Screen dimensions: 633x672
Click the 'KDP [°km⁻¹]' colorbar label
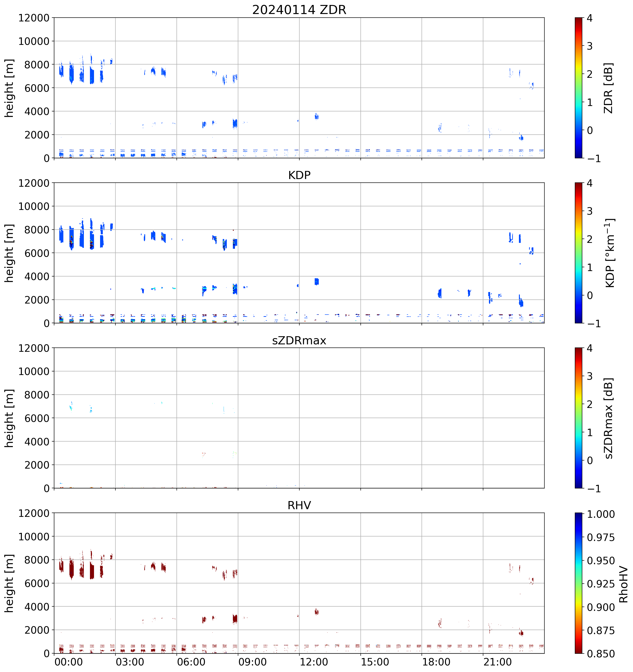tap(610, 253)
